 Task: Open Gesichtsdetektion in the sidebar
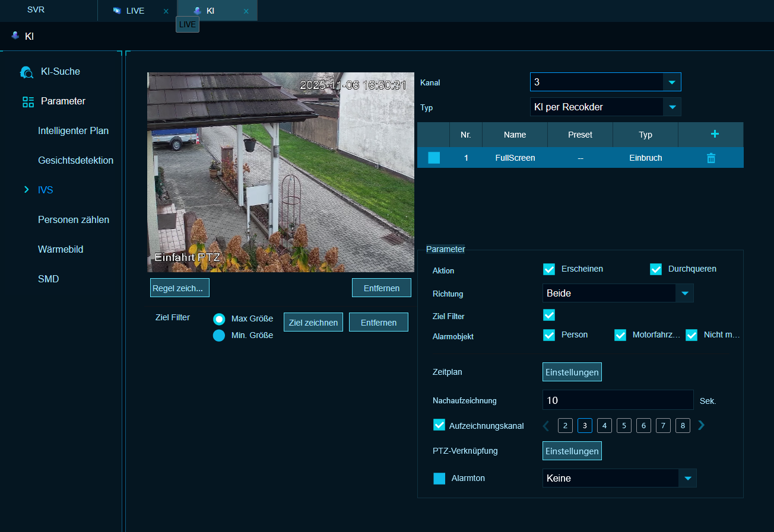[75, 161]
